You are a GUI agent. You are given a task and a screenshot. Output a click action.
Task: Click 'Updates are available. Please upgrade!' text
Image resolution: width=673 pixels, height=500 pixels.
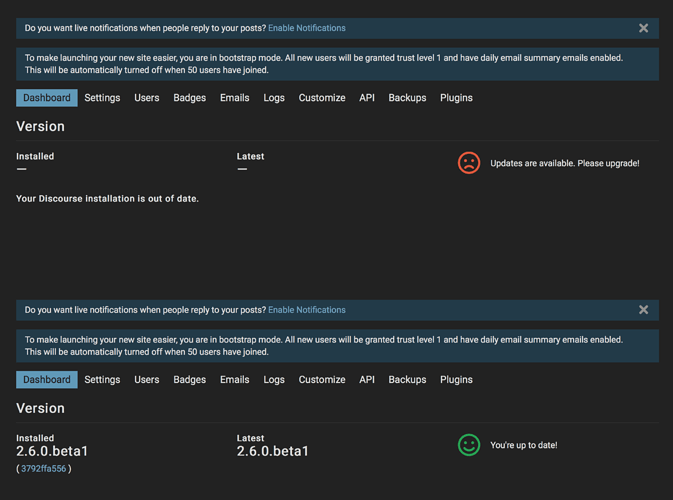click(565, 164)
